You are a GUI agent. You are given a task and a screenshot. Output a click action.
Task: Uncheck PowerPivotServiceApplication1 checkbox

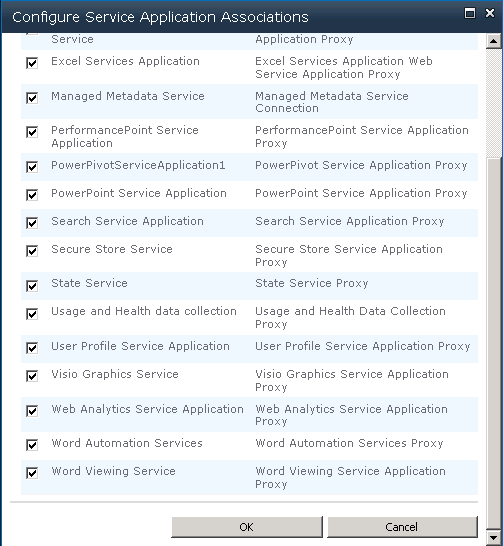point(32,167)
